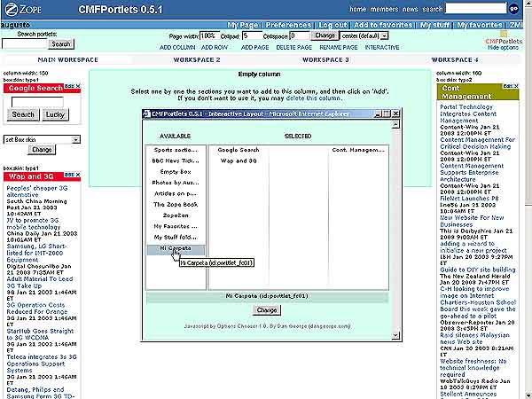This screenshot has width=532, height=399.
Task: Select 'Empty Box' in Available list
Action: [x=176, y=172]
